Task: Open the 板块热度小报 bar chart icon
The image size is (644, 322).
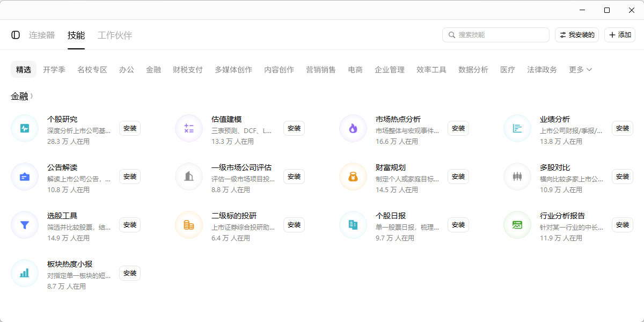Action: 25,273
